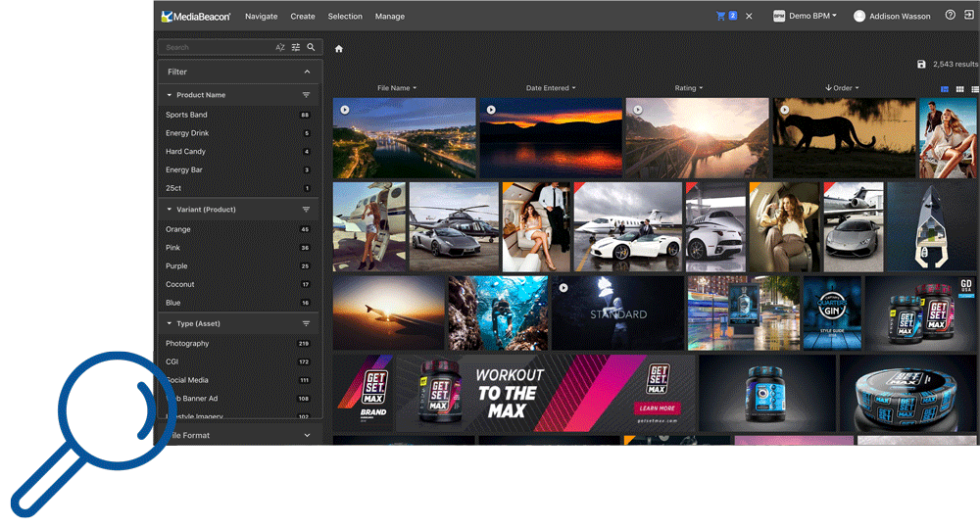Open the help question mark icon
Viewport: 980px width, 528px height.
pyautogui.click(x=950, y=15)
